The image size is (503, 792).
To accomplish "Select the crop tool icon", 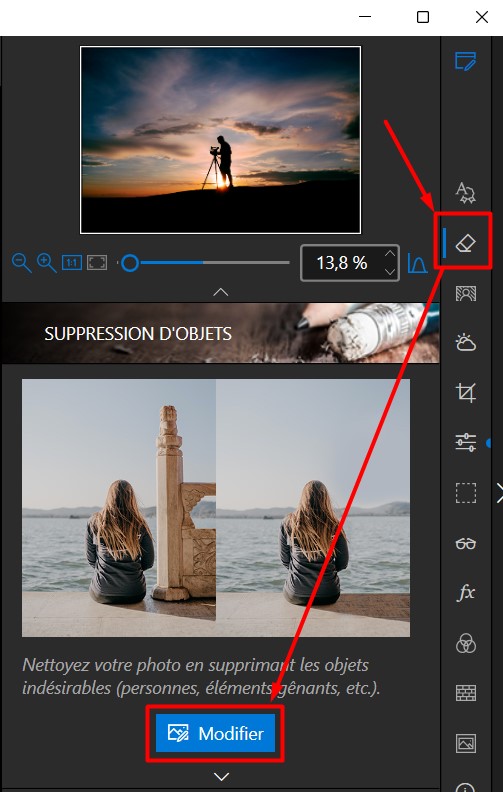I will click(466, 392).
